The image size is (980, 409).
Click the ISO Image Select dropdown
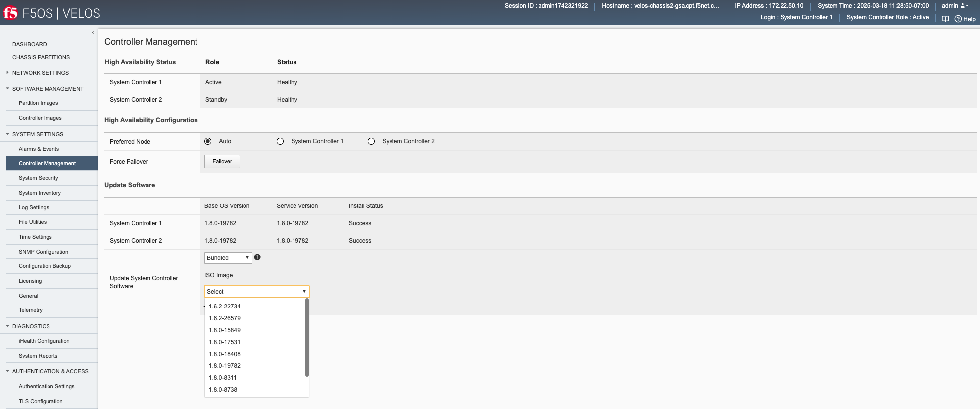257,292
